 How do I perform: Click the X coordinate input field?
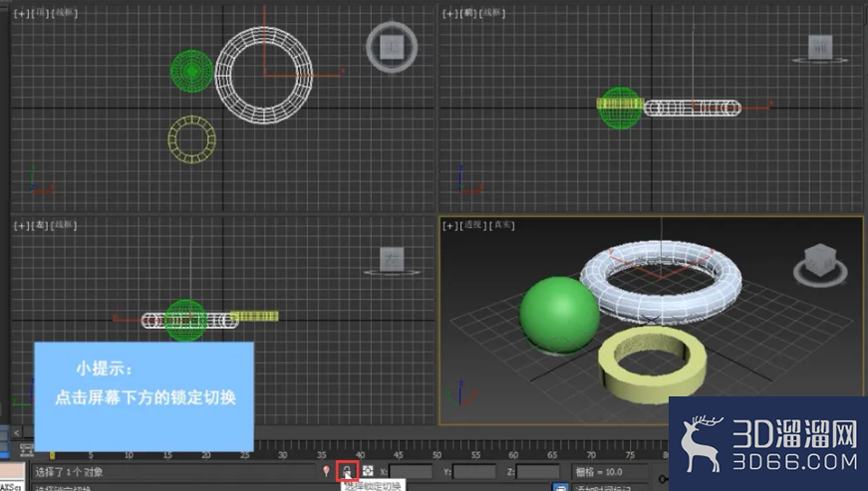[411, 472]
